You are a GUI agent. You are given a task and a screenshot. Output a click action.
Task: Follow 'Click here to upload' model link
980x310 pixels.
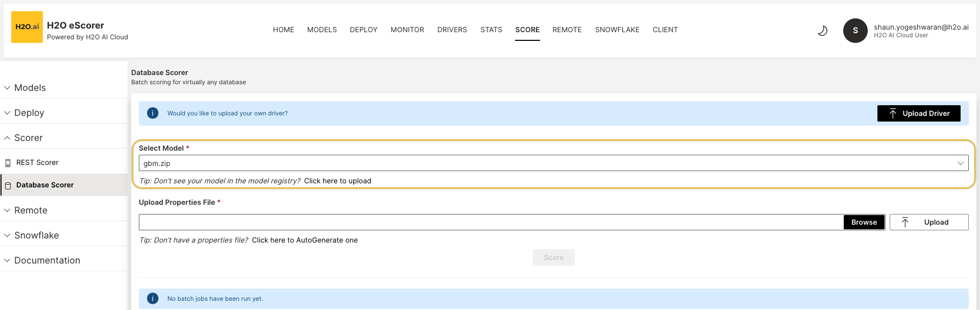coord(337,181)
